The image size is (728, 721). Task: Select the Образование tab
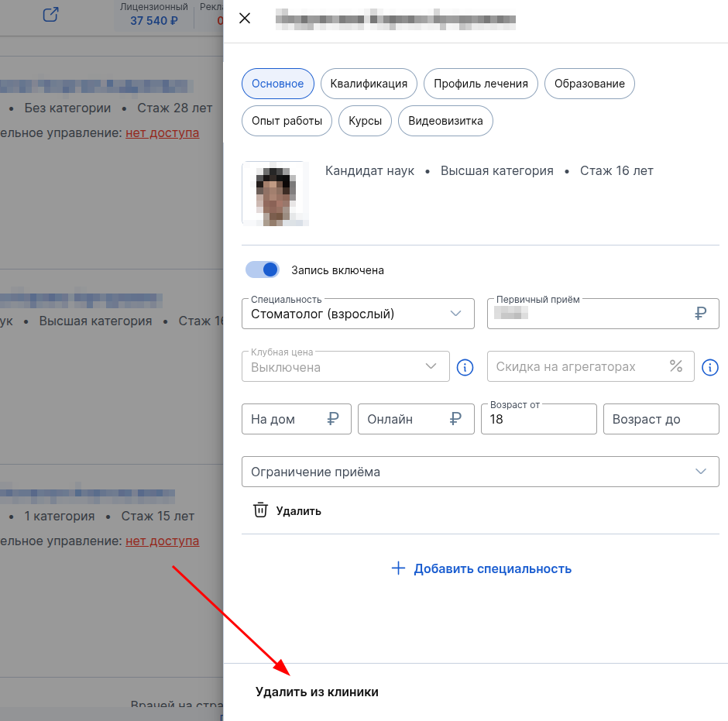point(589,84)
